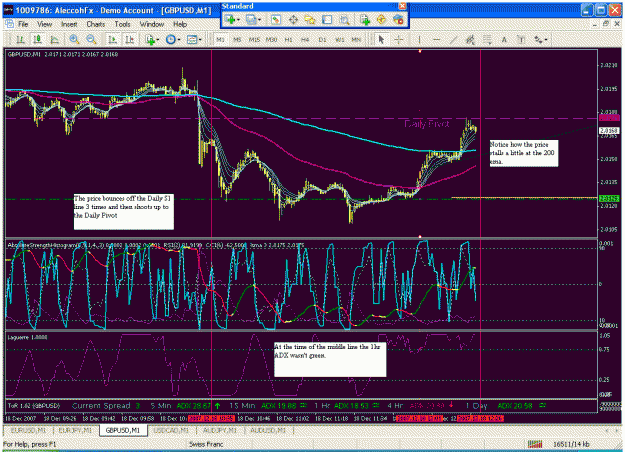The height and width of the screenshot is (452, 625).
Task: Toggle Chart Shift
Action: (130, 39)
